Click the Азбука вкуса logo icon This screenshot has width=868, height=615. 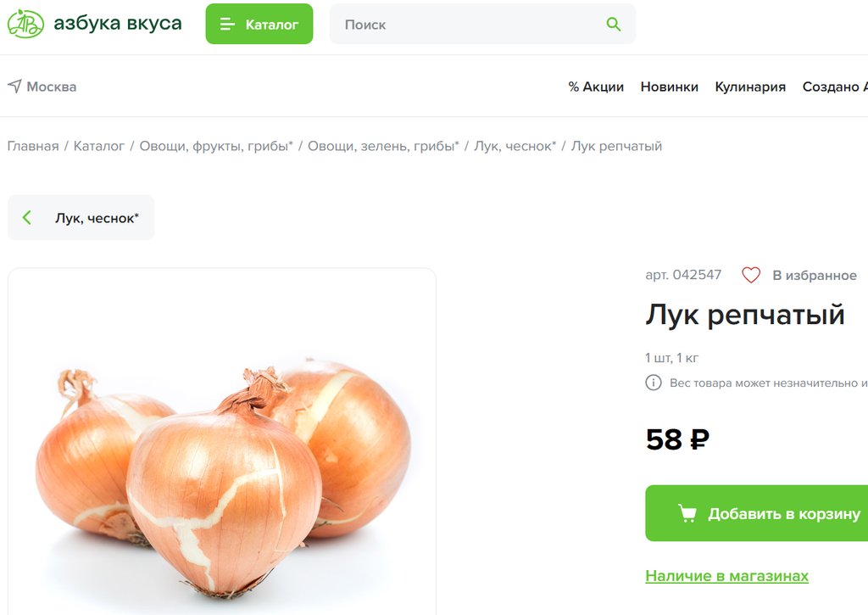coord(25,24)
